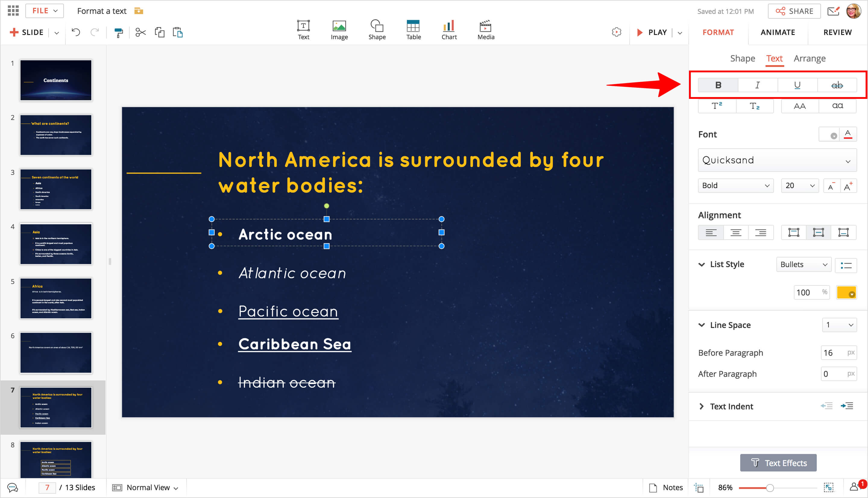Click the Text Effects button
Viewport: 868px width, 498px height.
[778, 463]
